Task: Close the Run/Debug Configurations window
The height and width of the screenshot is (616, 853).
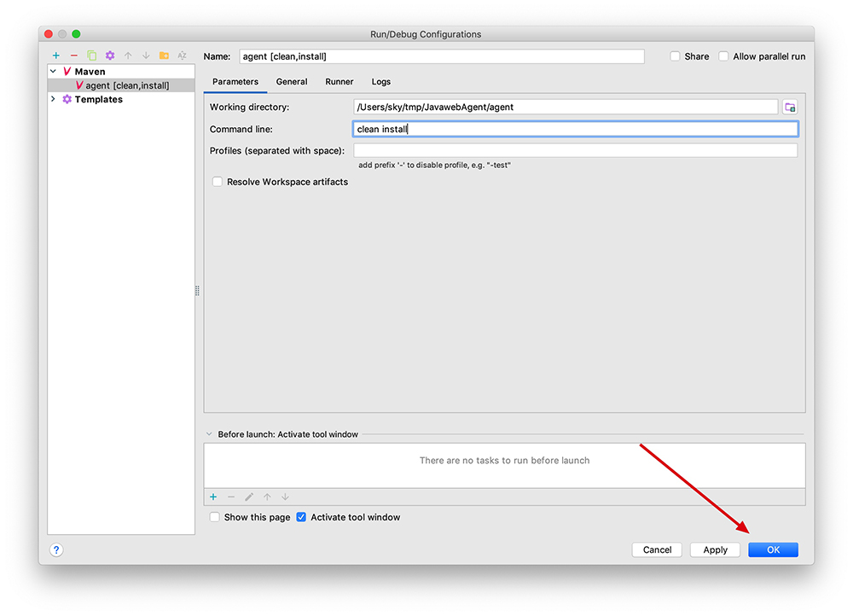Action: coord(49,34)
